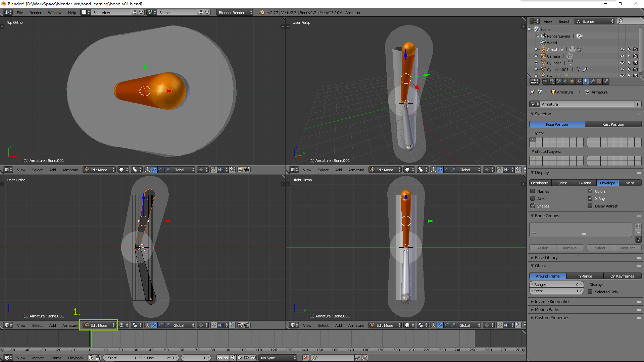Image resolution: width=644 pixels, height=362 pixels.
Task: Open the Help menu
Action: [x=72, y=13]
